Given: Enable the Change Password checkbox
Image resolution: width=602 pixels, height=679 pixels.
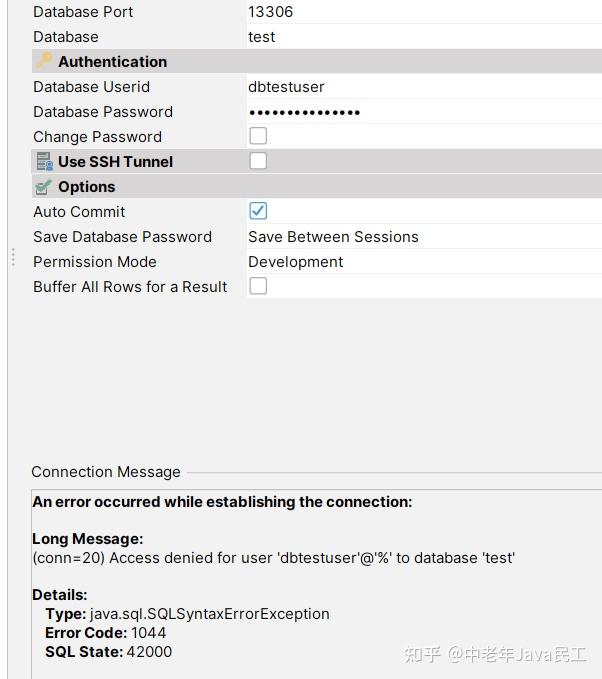Looking at the screenshot, I should point(258,136).
